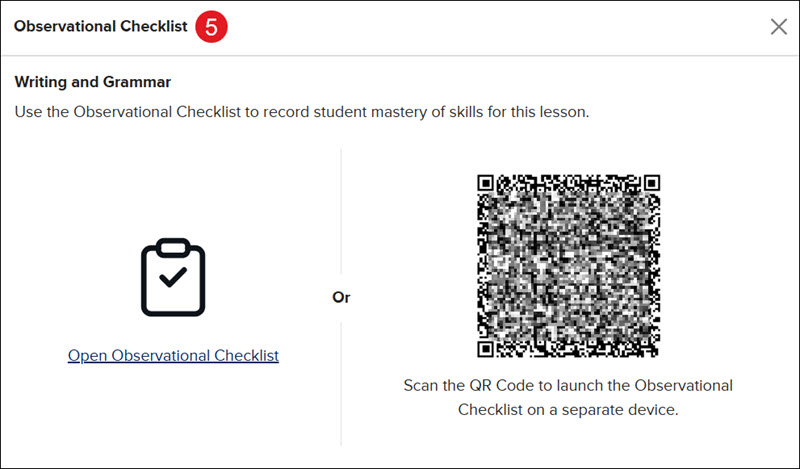Click the record student mastery instruction text
This screenshot has height=469, width=800.
pos(302,112)
